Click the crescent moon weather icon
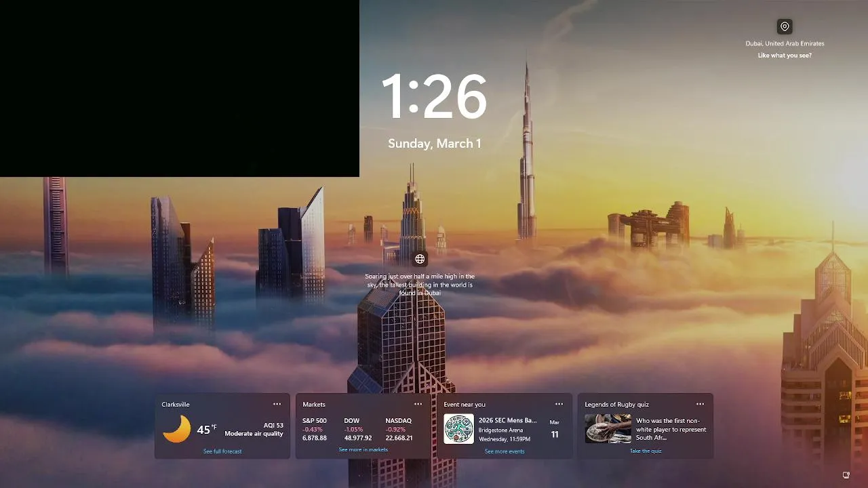The image size is (868, 488). pyautogui.click(x=177, y=429)
